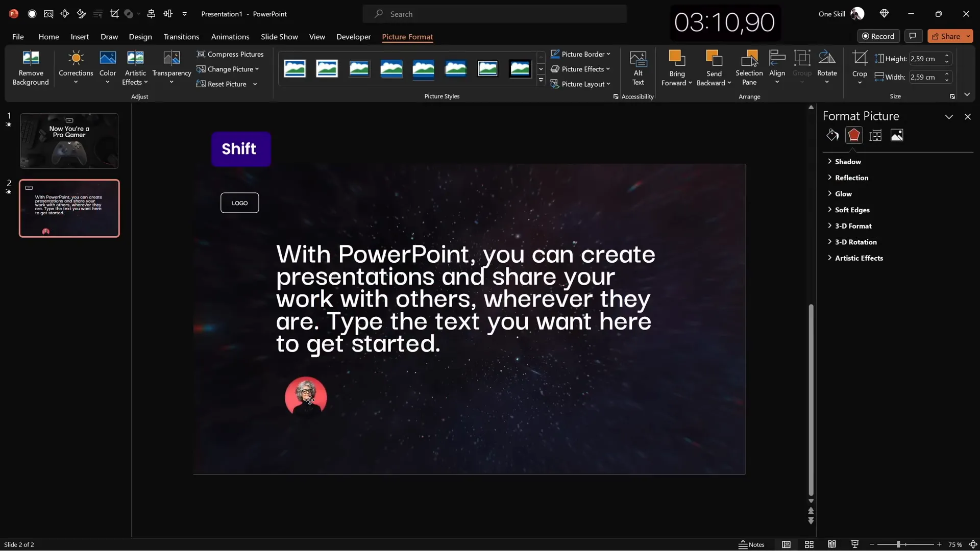The height and width of the screenshot is (551, 980).
Task: Expand the Artistic Effects section in pane
Action: tap(855, 258)
